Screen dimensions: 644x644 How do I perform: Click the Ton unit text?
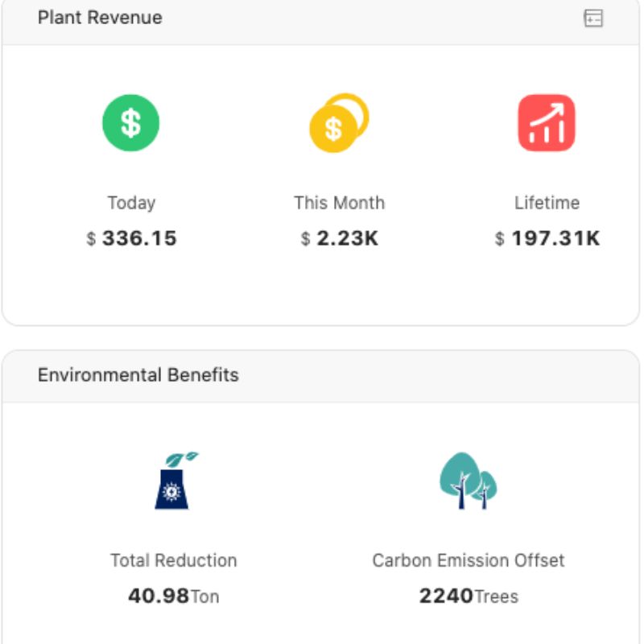pyautogui.click(x=204, y=597)
